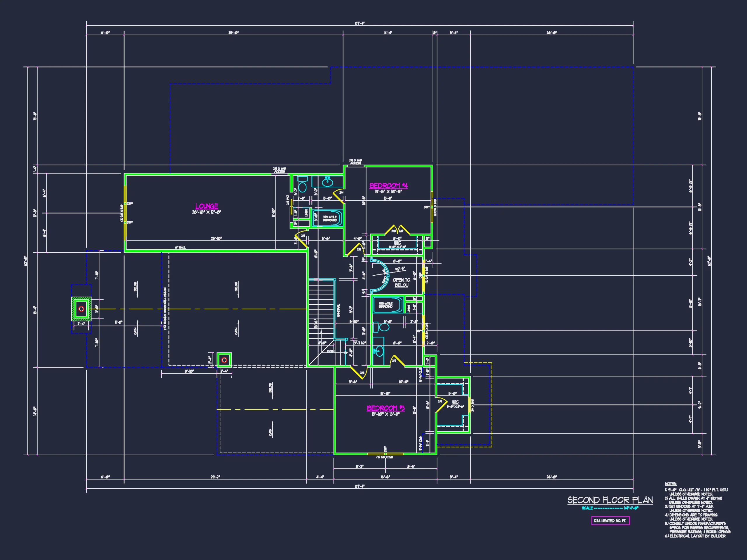Click note '2) ALL WALLS DRAWN AT 4" WIDTHS'
Screen dimensions: 747x560
tap(694, 498)
